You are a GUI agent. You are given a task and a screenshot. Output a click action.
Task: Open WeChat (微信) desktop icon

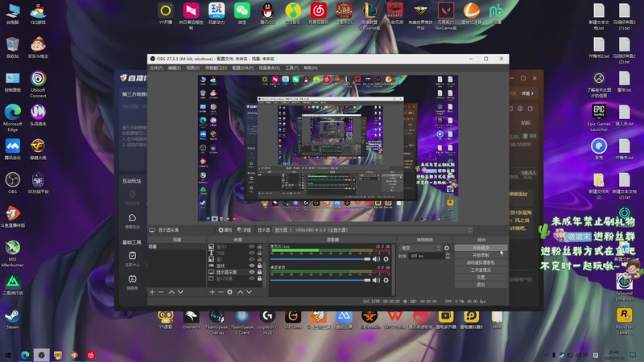click(x=242, y=14)
